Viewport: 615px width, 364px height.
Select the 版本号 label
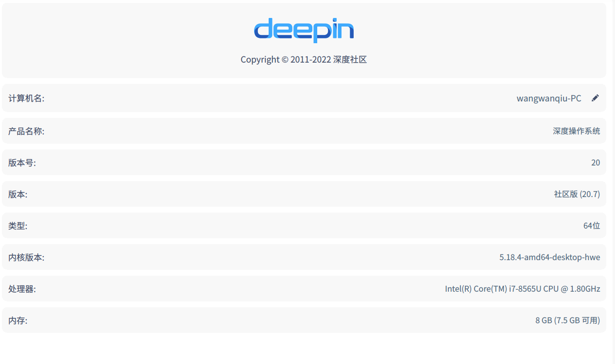click(22, 163)
